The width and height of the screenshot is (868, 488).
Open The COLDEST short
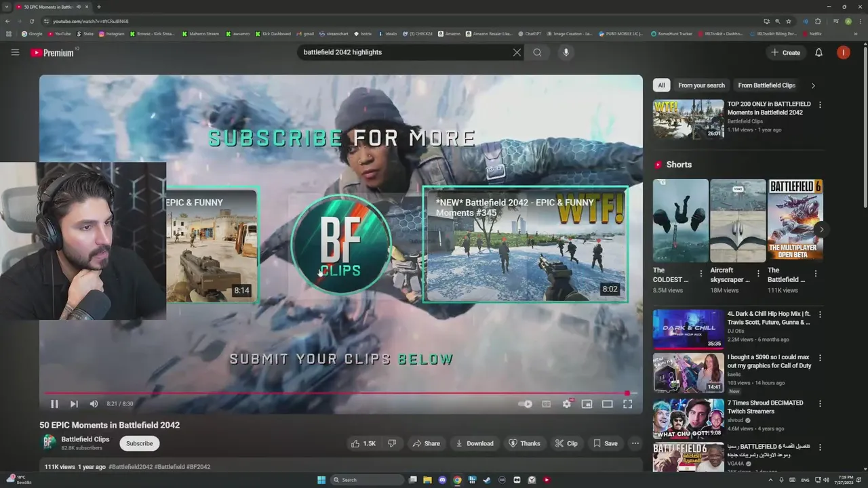(680, 221)
